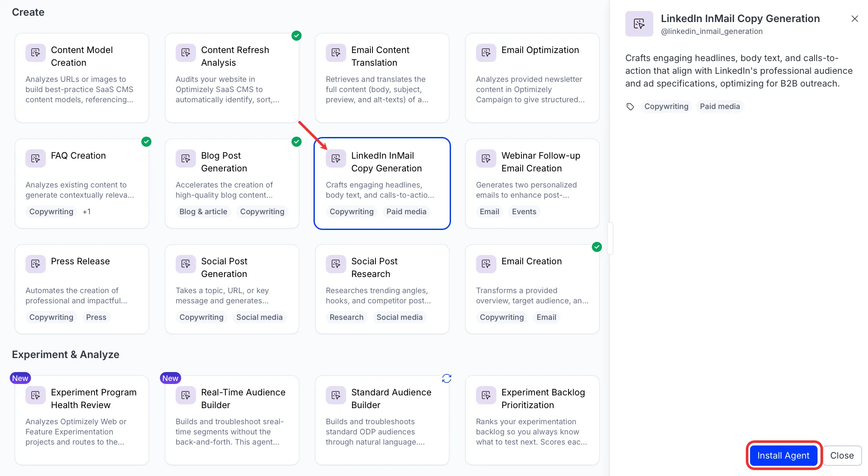Click the Experiment & Analyze section heading

tap(65, 355)
